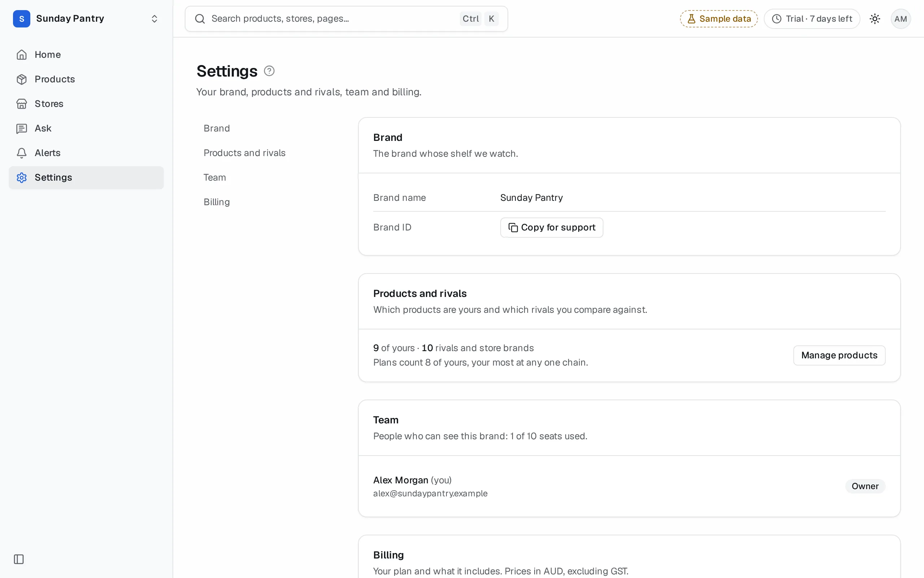Screen dimensions: 924x578
Task: Click the Settings gear icon in sidebar
Action: click(x=22, y=177)
